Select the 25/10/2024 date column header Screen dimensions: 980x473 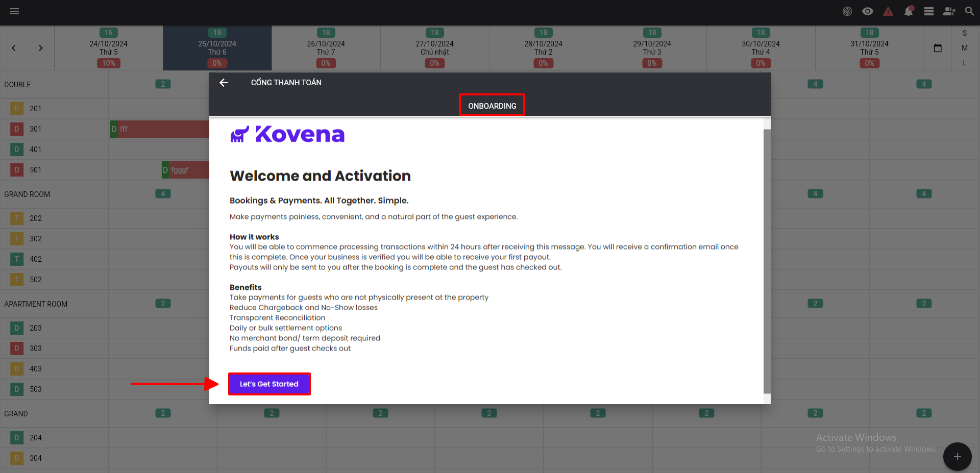tap(217, 48)
